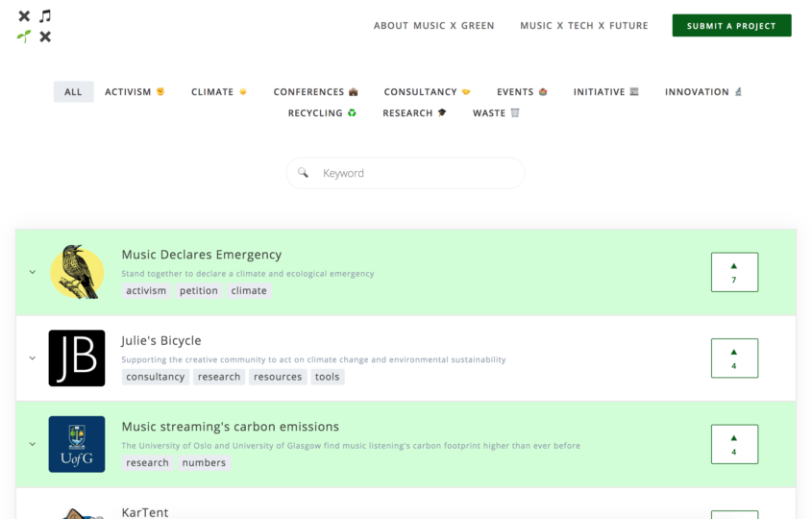Filter by Research category
This screenshot has height=519, width=812.
coord(414,112)
